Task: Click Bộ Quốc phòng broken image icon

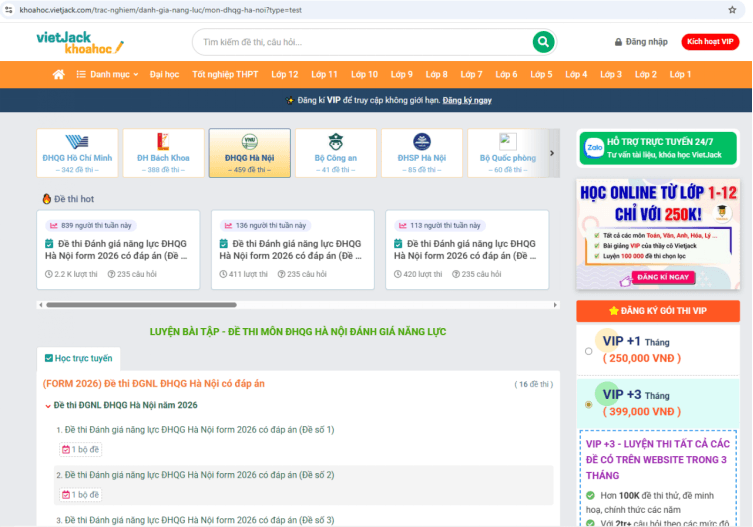Action: (508, 142)
